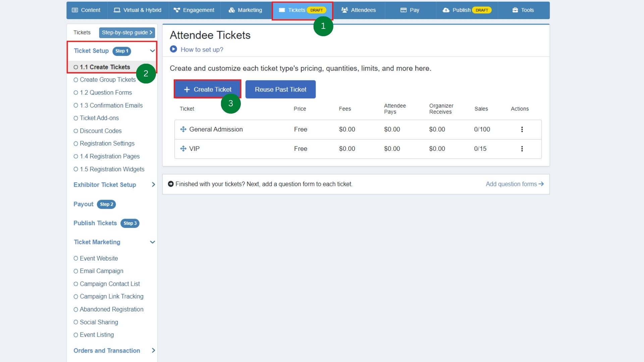The height and width of the screenshot is (362, 644).
Task: Open 1.5 Registration Widgets
Action: click(x=109, y=169)
